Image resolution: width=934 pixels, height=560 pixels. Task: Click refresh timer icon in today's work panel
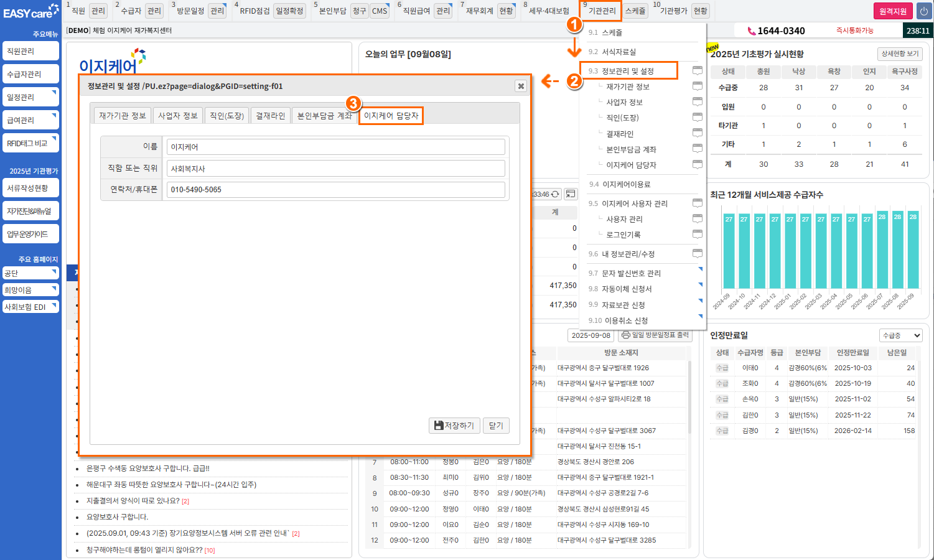[x=555, y=194]
